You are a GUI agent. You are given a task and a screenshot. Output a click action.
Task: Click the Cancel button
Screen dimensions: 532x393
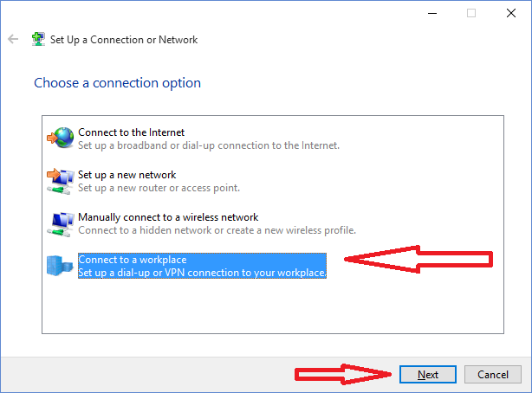click(493, 374)
